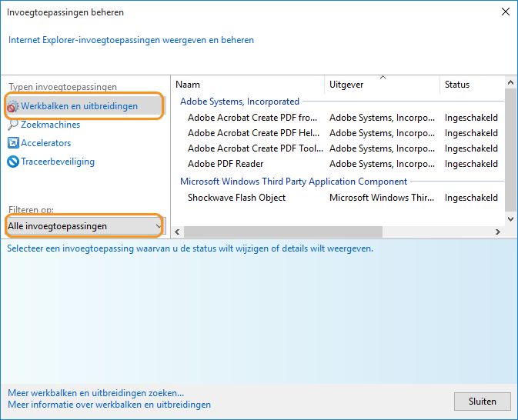Click the Zoekmachines magnifier icon
The height and width of the screenshot is (420, 518).
tap(12, 125)
